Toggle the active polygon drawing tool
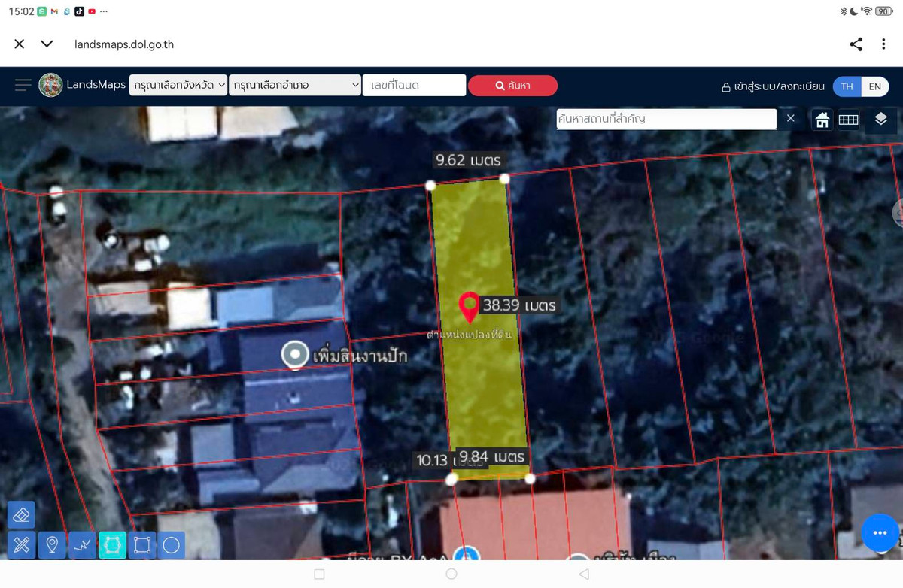The height and width of the screenshot is (588, 903). (x=112, y=545)
